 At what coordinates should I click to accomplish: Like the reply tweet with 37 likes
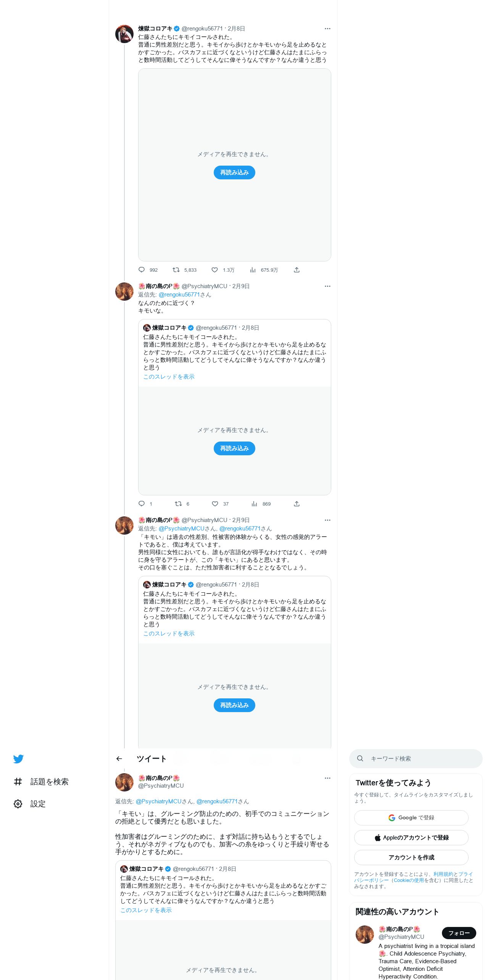[215, 504]
